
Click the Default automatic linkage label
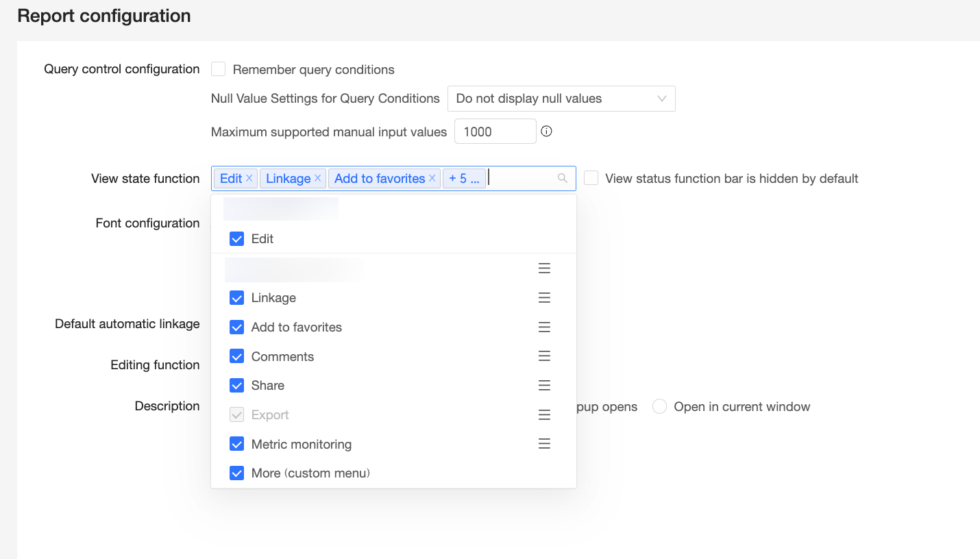(127, 324)
